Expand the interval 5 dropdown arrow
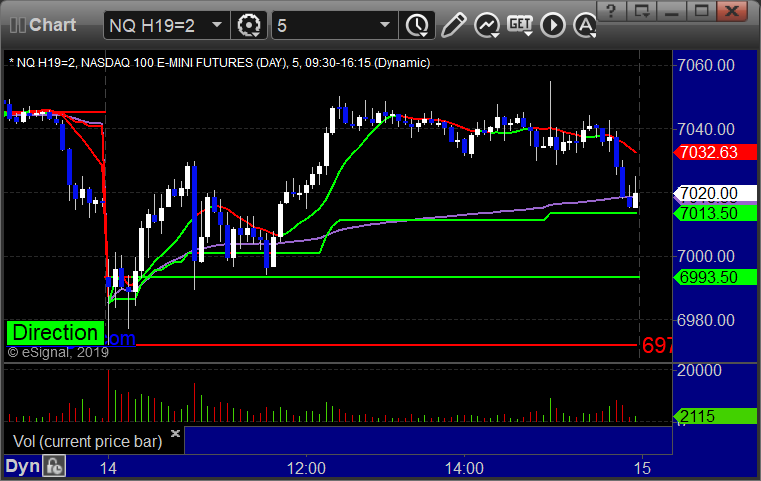 [x=385, y=25]
